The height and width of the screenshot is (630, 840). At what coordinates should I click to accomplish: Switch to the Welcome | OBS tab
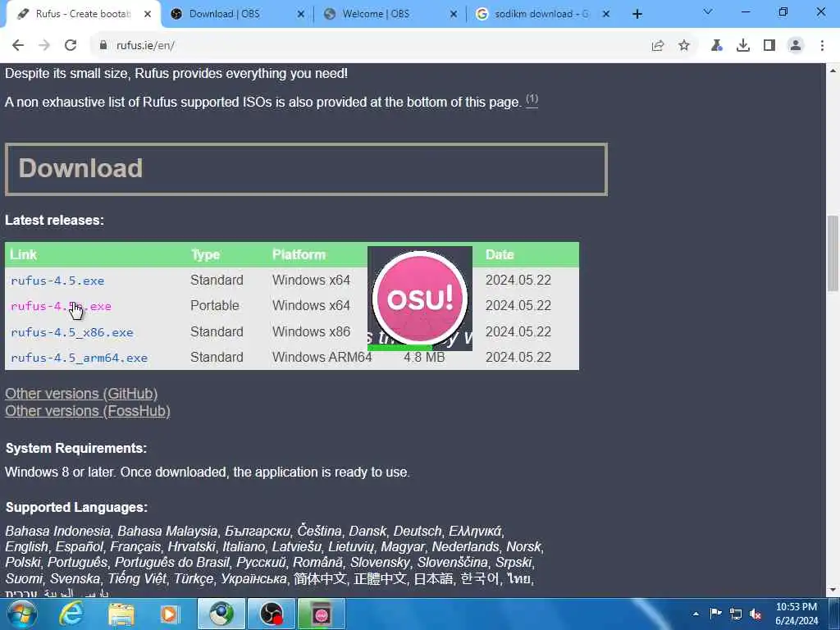coord(376,14)
